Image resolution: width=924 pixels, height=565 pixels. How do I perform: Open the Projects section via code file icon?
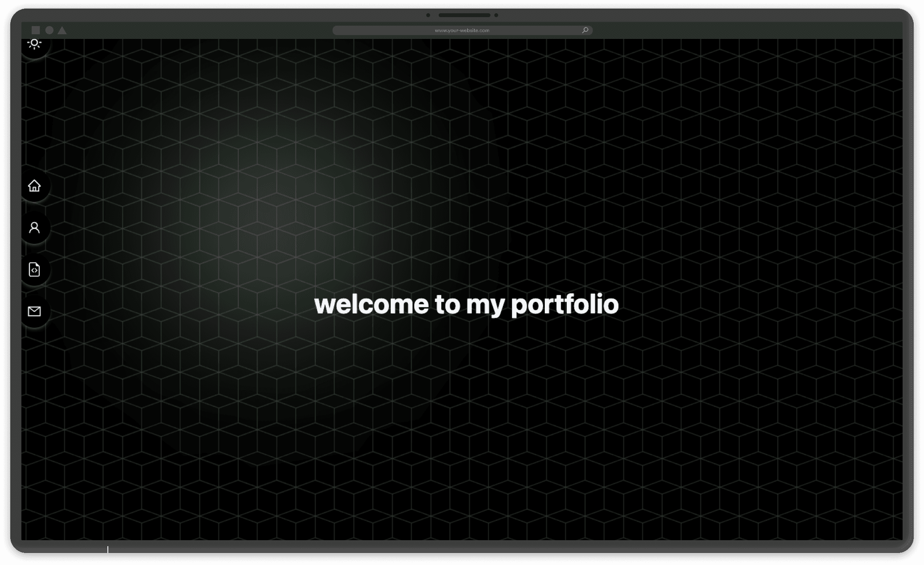point(34,269)
